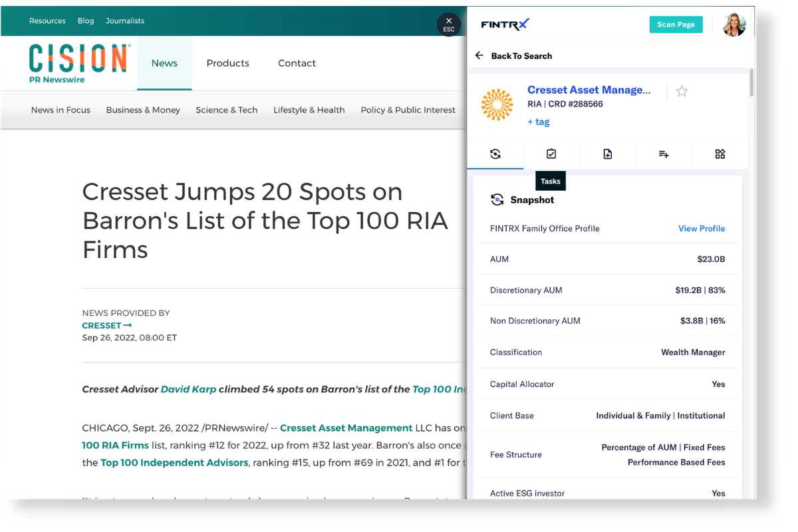
Task: Click the Cresset sunburst logo
Action: click(x=497, y=105)
